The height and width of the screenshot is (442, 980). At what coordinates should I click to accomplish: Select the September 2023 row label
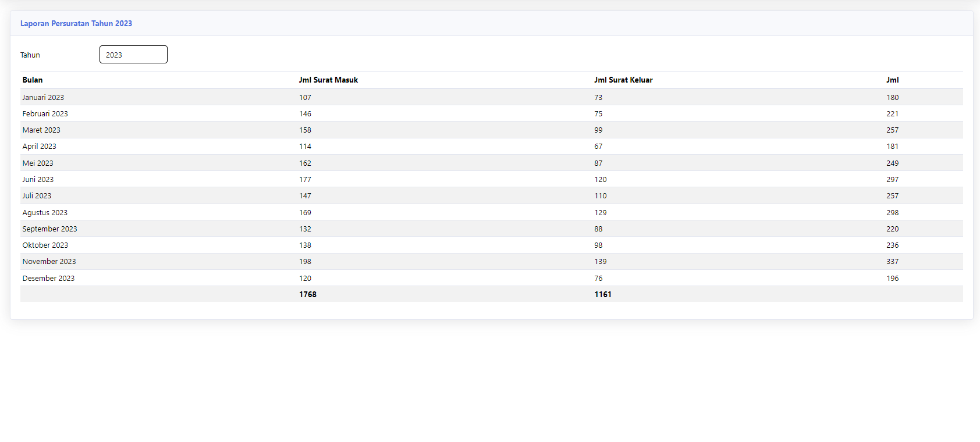[49, 229]
